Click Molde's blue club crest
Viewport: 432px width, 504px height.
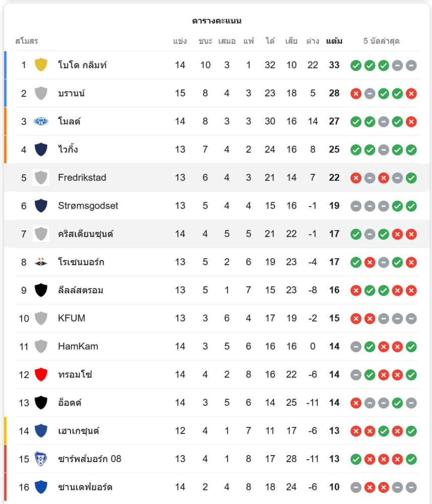41,121
